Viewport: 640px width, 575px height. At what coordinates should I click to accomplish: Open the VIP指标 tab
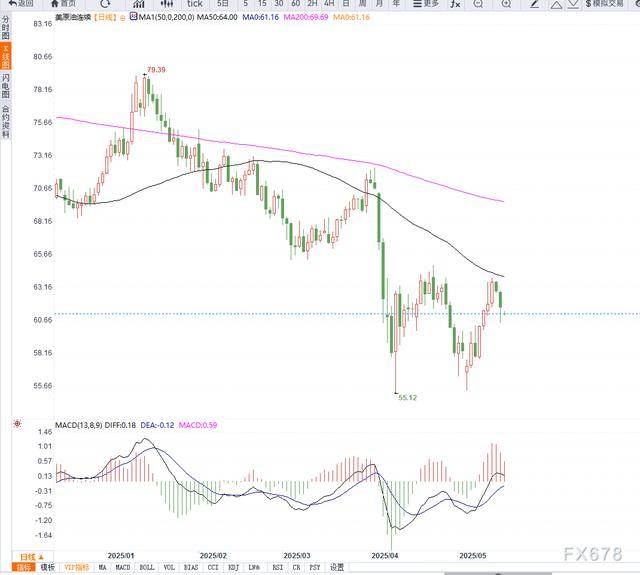tap(76, 567)
